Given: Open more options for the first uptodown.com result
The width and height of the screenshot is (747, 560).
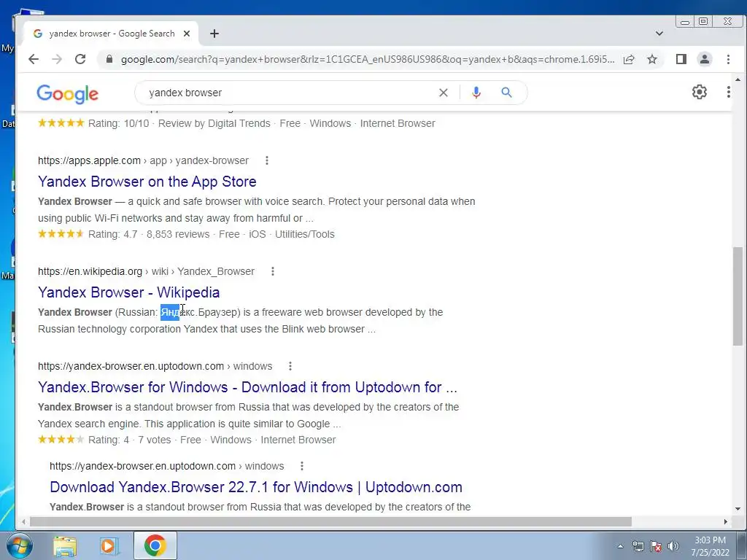Looking at the screenshot, I should click(x=290, y=366).
